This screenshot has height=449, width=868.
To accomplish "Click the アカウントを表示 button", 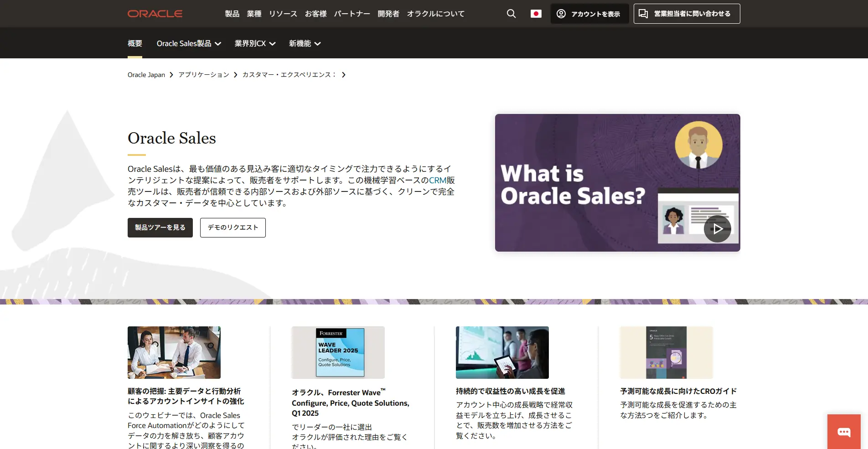I will tap(590, 14).
